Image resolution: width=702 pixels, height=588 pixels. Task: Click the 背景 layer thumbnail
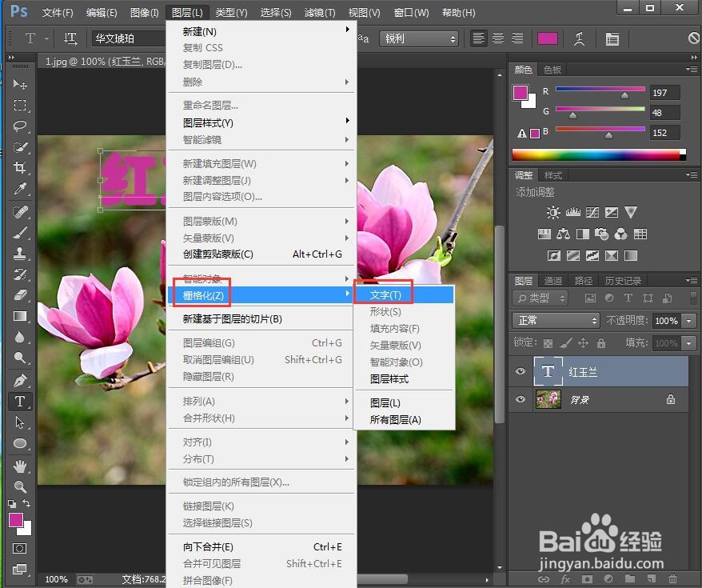[x=547, y=398]
